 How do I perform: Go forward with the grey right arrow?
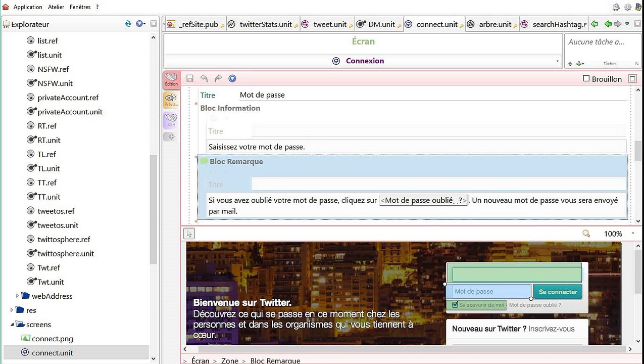617,24
